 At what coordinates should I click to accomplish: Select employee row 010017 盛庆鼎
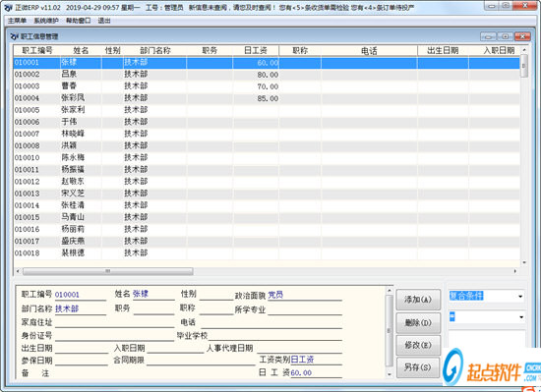267,241
